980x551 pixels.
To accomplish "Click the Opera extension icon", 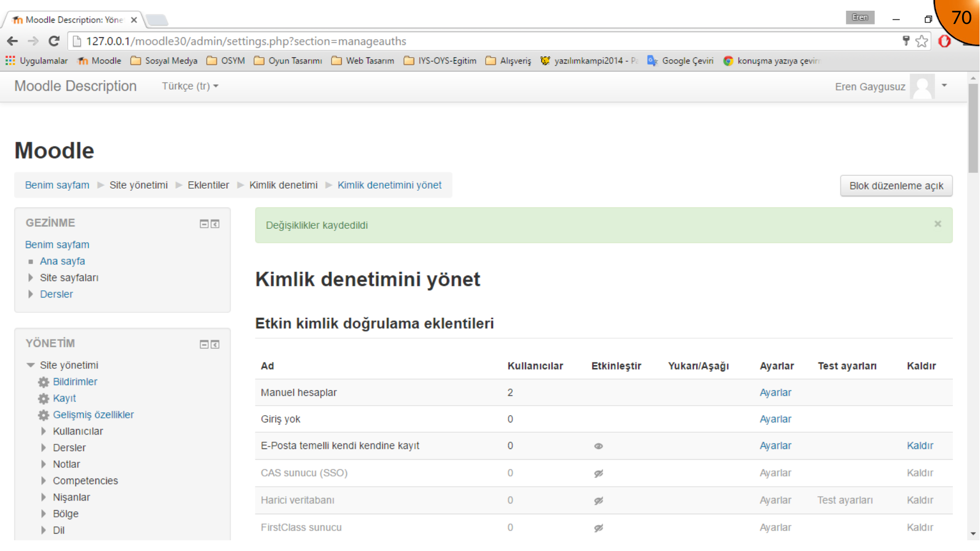I will click(x=944, y=41).
